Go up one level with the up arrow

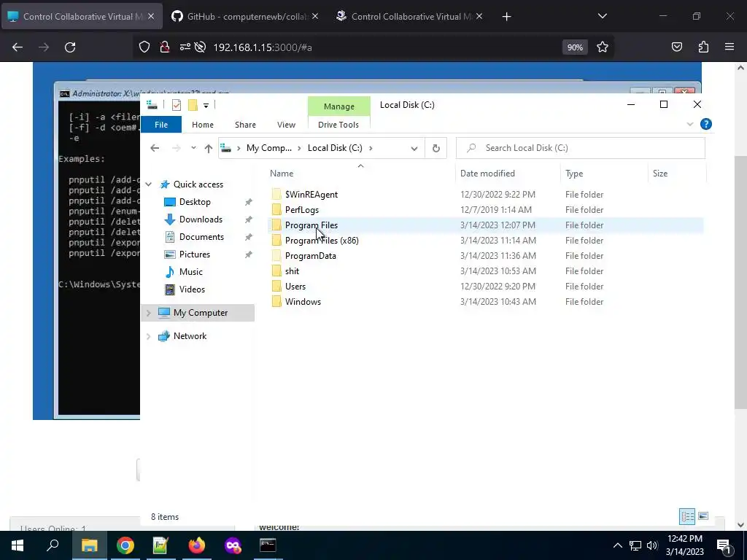coord(208,148)
